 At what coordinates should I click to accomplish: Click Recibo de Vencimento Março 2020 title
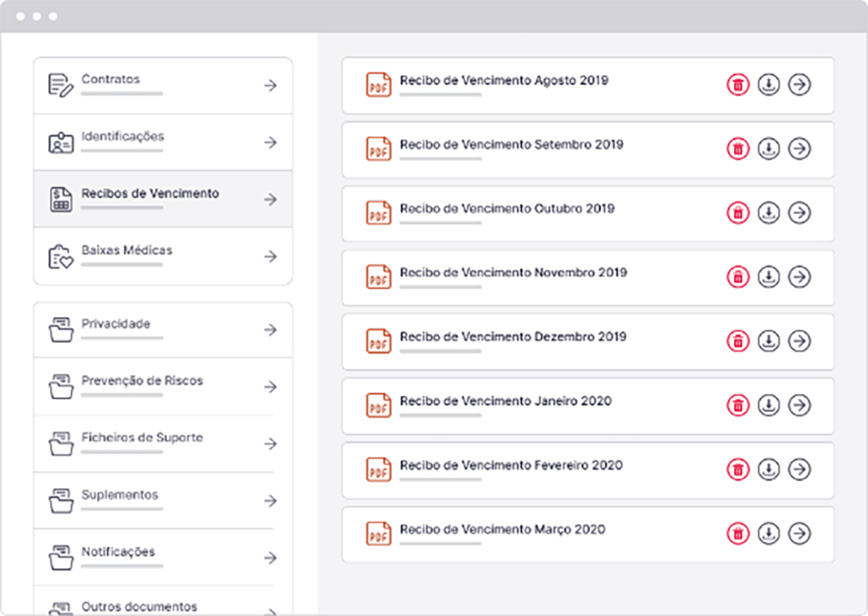pos(502,529)
